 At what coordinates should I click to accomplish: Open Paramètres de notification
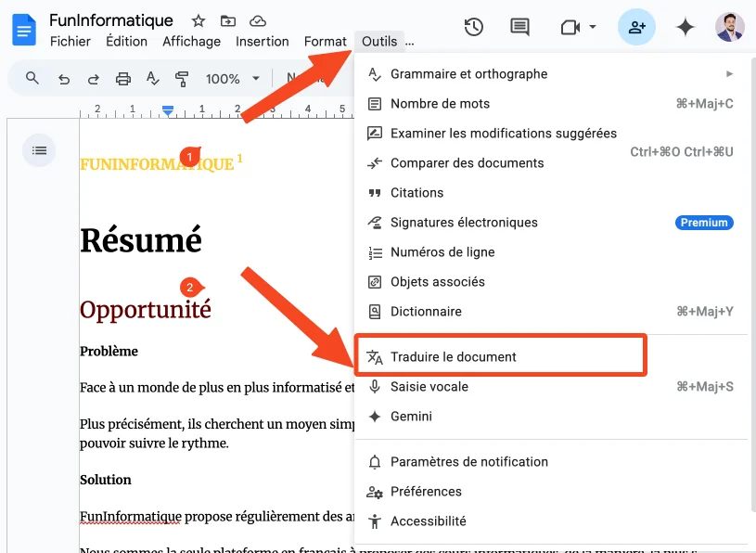pyautogui.click(x=550, y=462)
